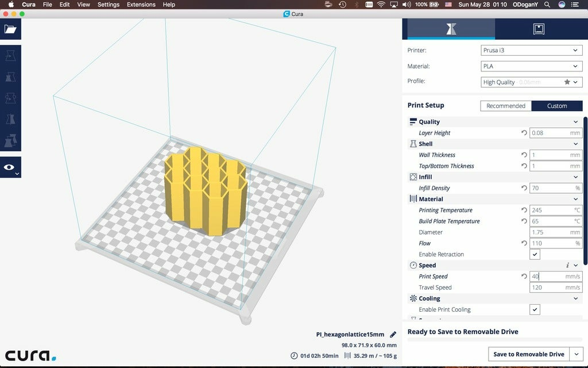Open the Material dropdown showing PLA

[x=531, y=66]
